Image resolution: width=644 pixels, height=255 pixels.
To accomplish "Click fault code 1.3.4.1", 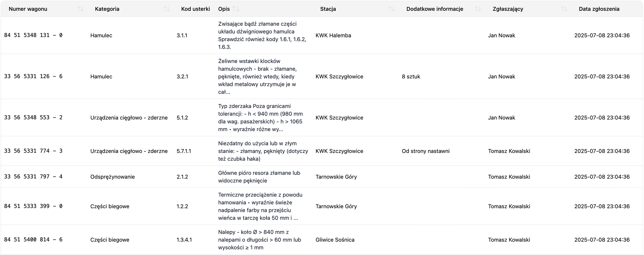I will pos(184,240).
